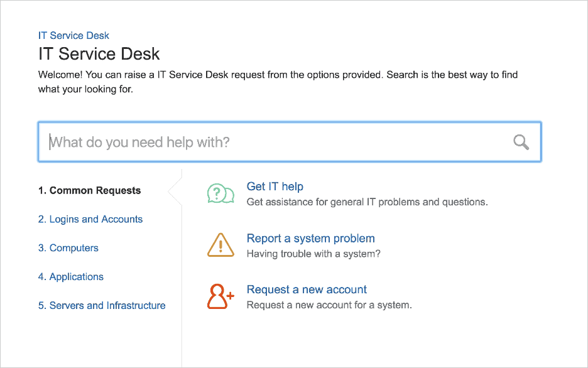Open Report a system problem request
Viewport: 588px width, 368px height.
310,239
